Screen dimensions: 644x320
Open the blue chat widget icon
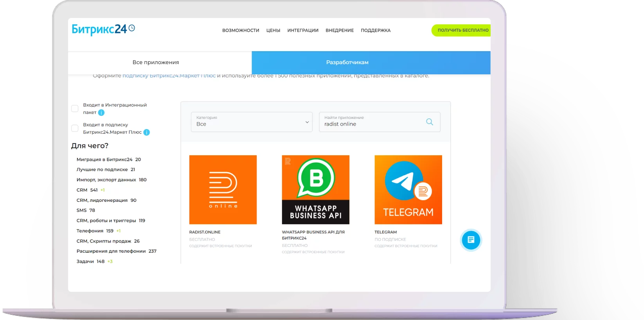(471, 240)
